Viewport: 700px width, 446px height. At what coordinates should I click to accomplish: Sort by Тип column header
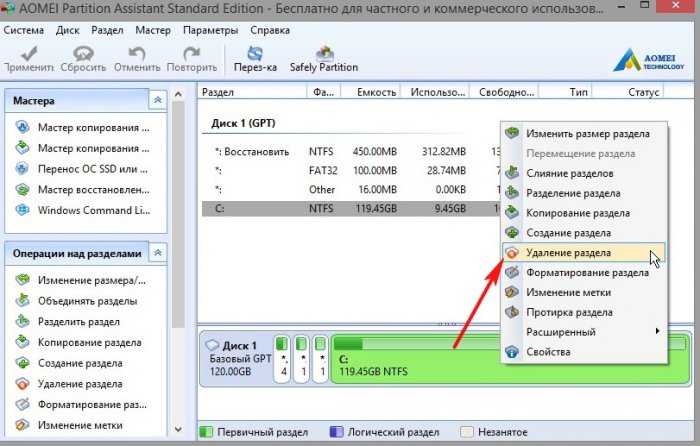point(566,92)
